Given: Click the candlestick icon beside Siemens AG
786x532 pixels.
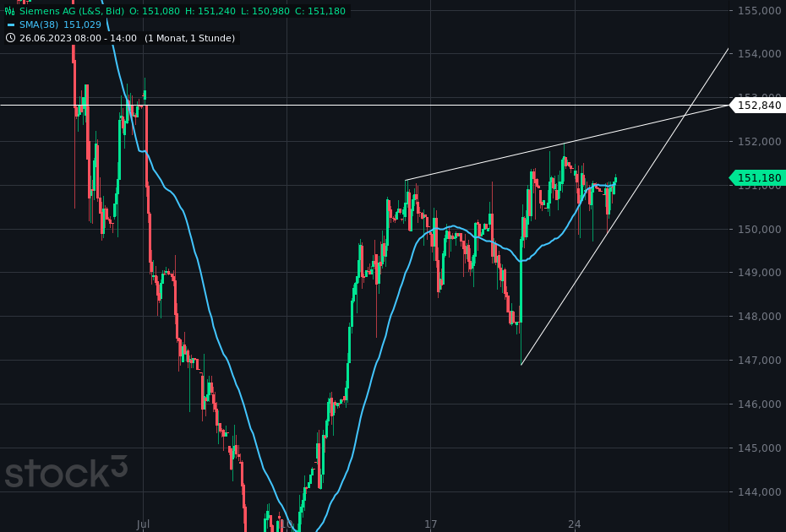Looking at the screenshot, I should coord(10,11).
